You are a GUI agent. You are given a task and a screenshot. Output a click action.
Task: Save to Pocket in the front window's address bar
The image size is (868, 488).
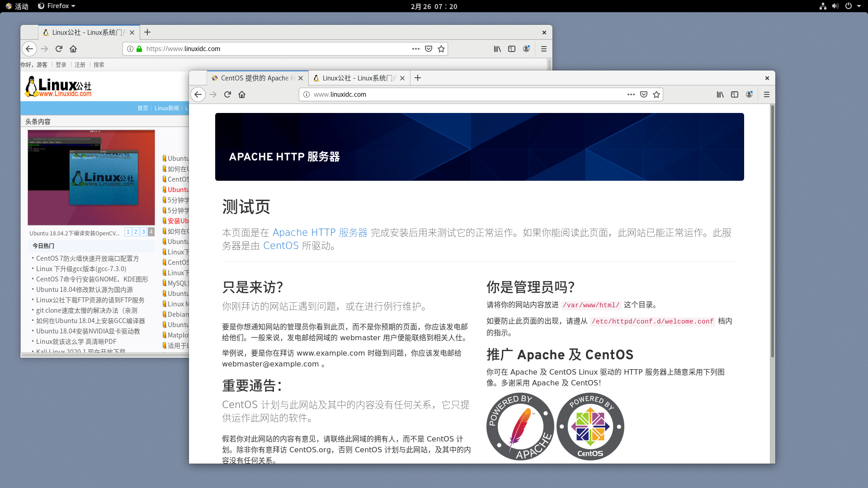coord(644,94)
